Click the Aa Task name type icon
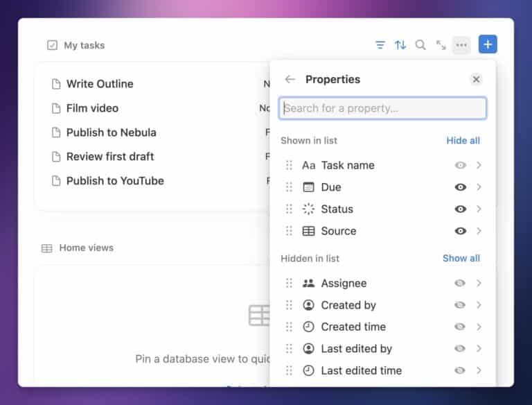The image size is (532, 405). click(x=308, y=166)
